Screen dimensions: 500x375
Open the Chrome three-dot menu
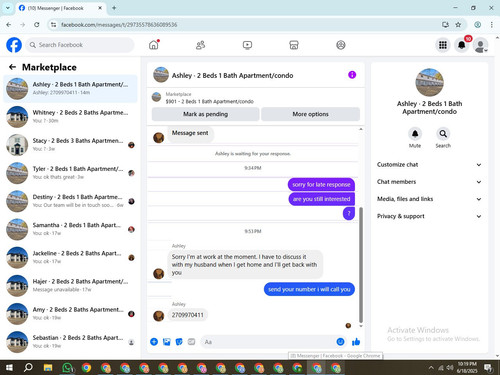click(x=492, y=25)
